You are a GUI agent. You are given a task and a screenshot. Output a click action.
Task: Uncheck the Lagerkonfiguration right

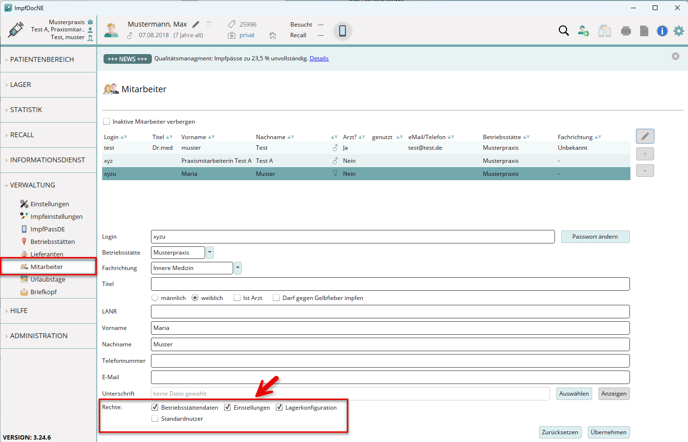coord(279,407)
